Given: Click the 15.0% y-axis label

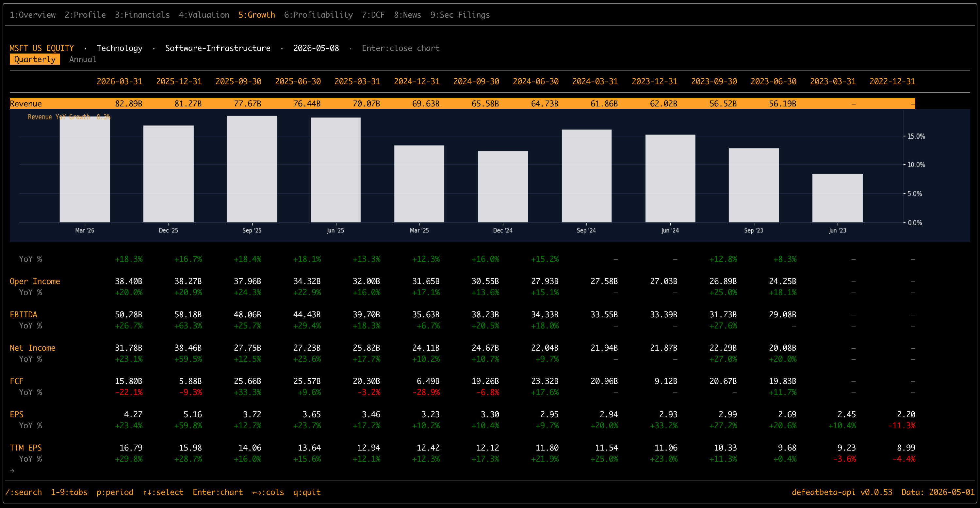Looking at the screenshot, I should point(917,136).
